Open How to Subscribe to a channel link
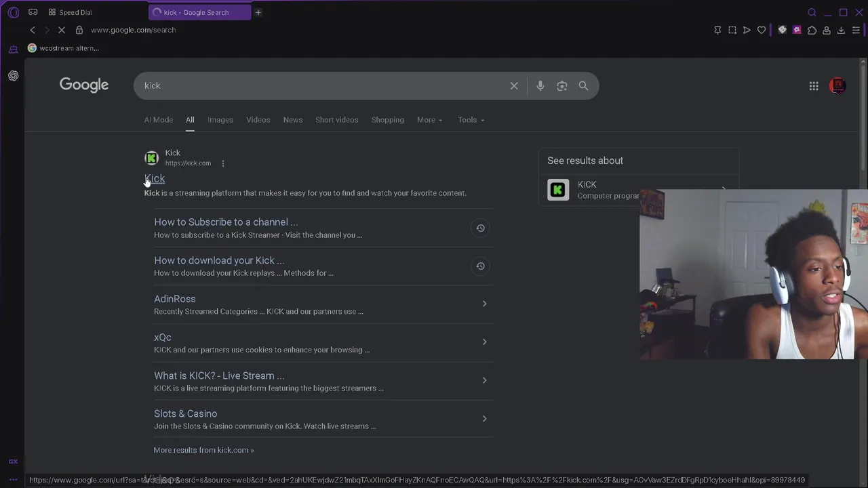This screenshot has width=868, height=488. 226,222
